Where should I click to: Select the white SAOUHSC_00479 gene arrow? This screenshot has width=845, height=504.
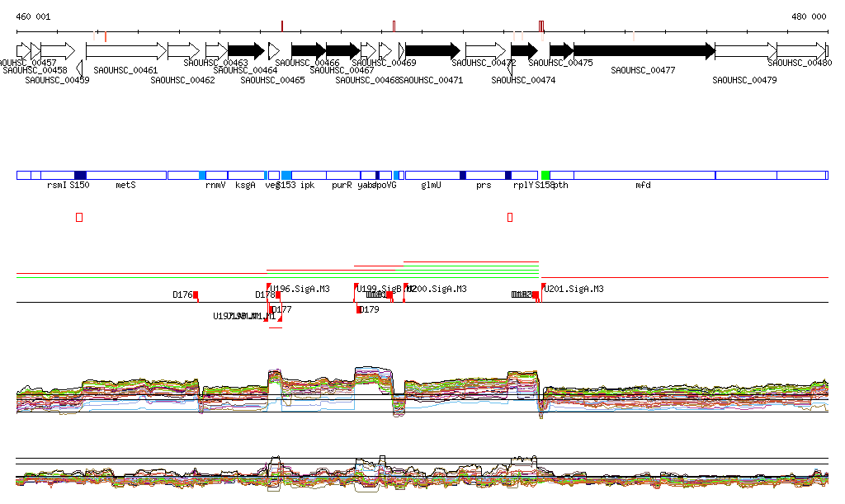coord(745,50)
